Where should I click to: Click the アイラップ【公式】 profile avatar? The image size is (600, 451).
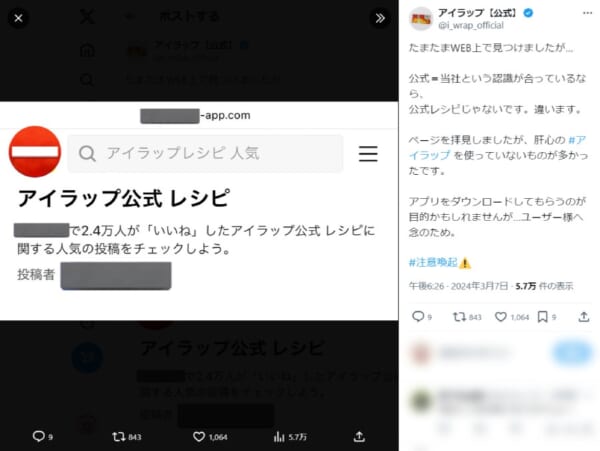[x=421, y=18]
